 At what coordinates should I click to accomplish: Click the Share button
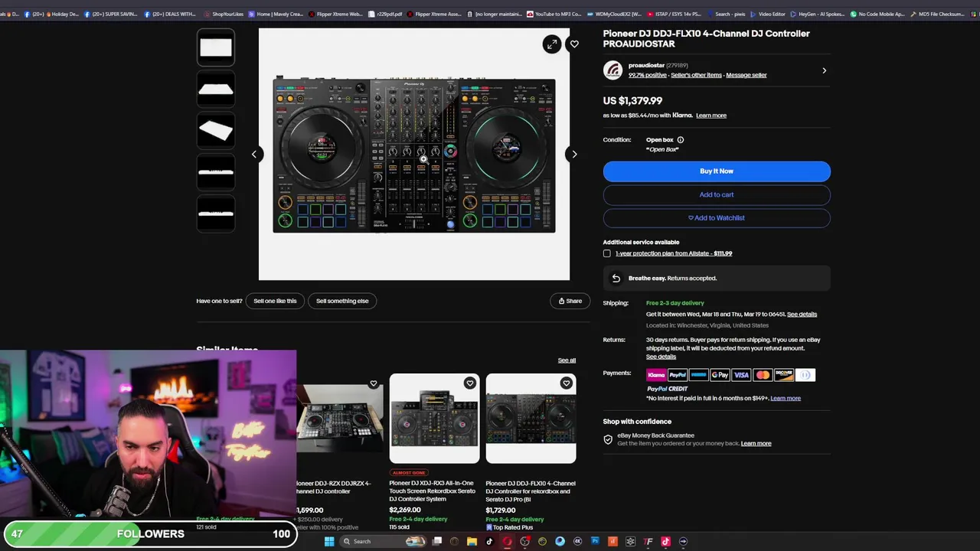click(570, 301)
